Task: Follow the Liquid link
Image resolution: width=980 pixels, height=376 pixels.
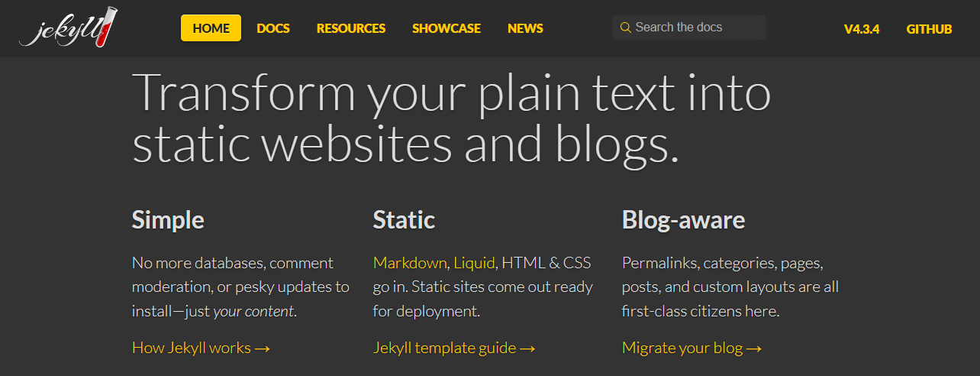Action: click(474, 263)
